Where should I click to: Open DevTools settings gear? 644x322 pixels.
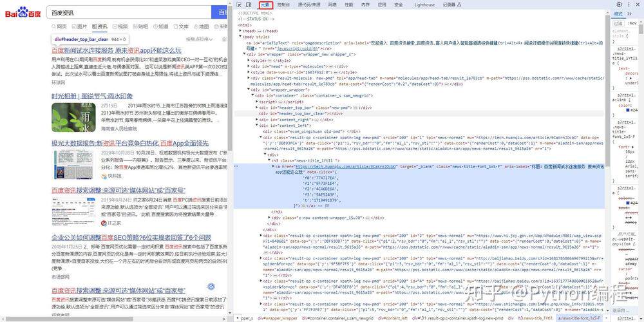(x=620, y=5)
